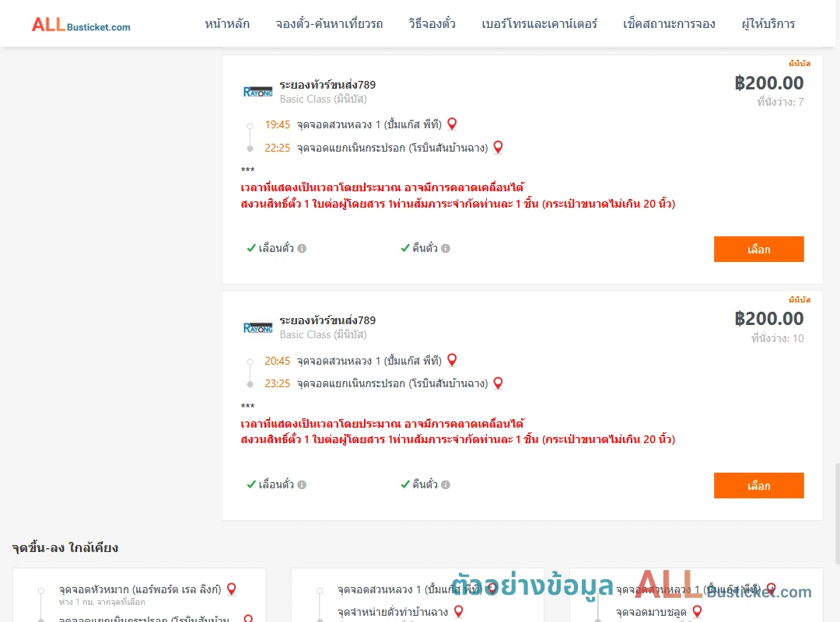The height and width of the screenshot is (622, 840).
Task: Open the ALLBusticket.com logo home link
Action: point(81,25)
